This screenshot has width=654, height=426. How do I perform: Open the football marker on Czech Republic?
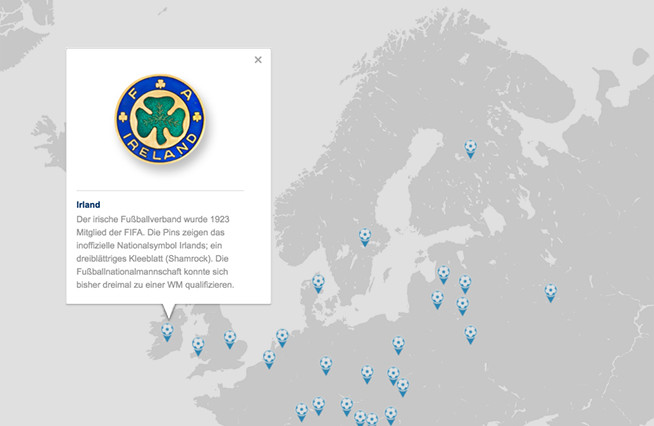pyautogui.click(x=367, y=374)
